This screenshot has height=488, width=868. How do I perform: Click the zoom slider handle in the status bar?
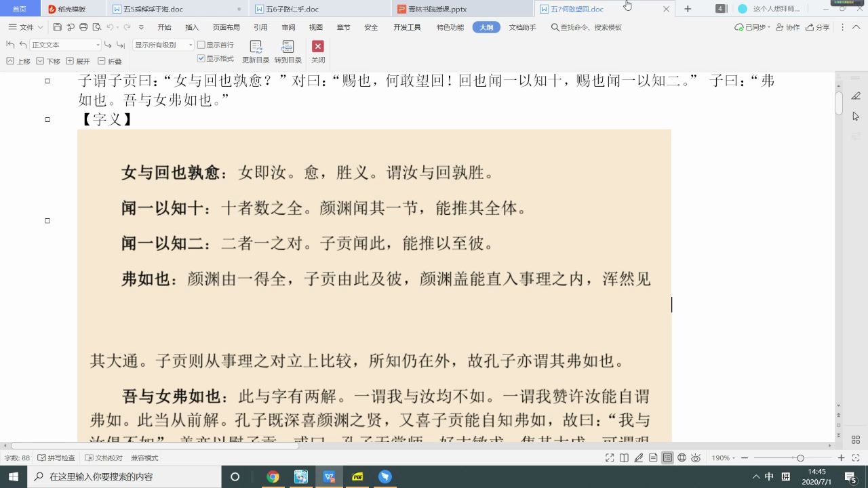800,458
